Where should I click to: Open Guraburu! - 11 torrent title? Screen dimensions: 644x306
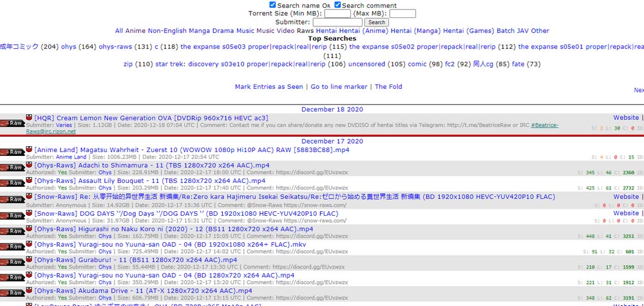(135, 260)
